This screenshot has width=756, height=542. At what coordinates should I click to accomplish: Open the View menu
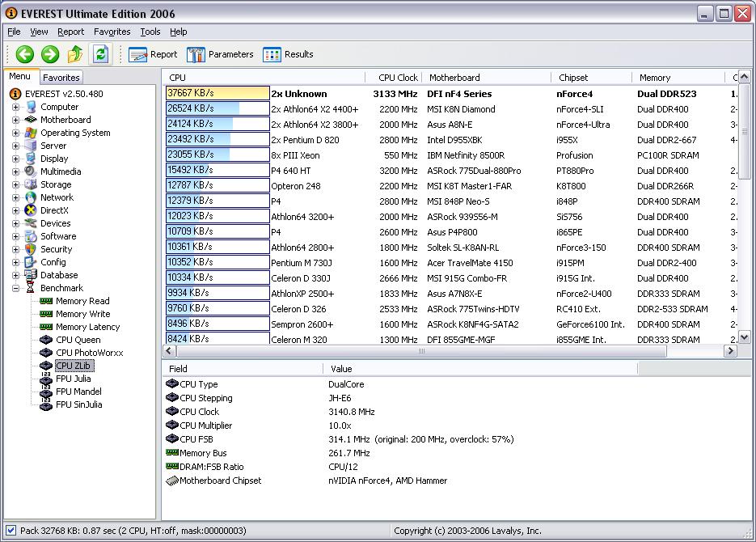pyautogui.click(x=39, y=32)
